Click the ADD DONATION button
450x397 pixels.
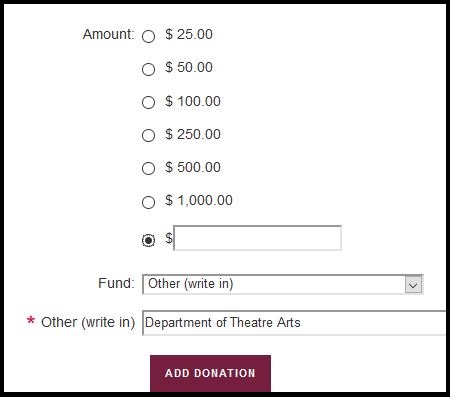pyautogui.click(x=210, y=373)
